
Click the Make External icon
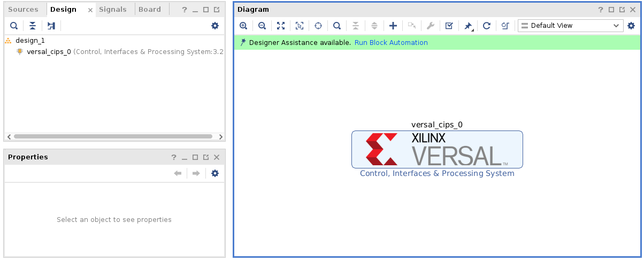point(412,26)
